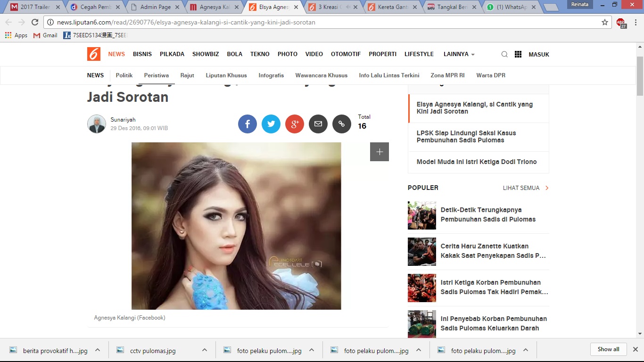Open PROPERTI channel
Image resolution: width=644 pixels, height=362 pixels.
(383, 54)
